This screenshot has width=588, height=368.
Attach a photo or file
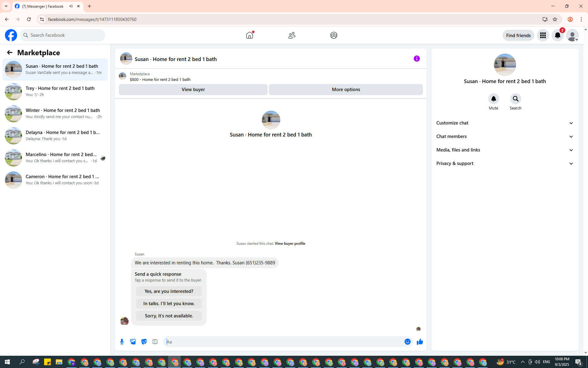(133, 342)
